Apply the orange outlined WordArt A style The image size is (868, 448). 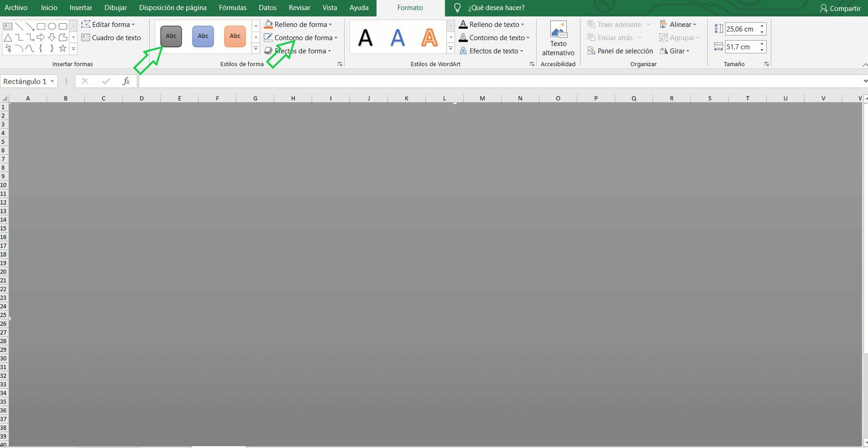pos(430,37)
